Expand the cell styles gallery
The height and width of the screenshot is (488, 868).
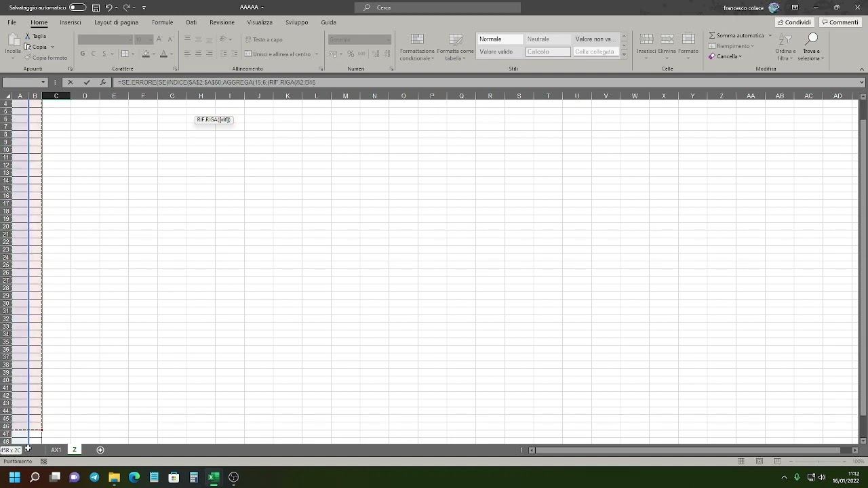click(x=624, y=55)
